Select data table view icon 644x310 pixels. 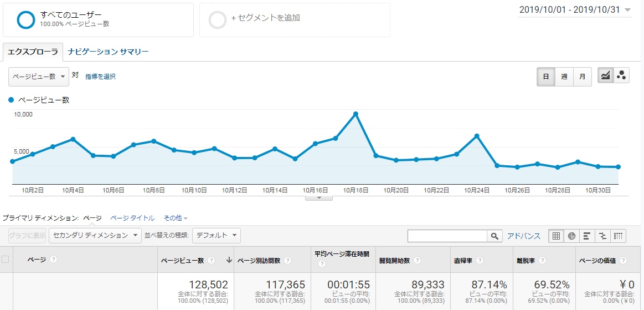pyautogui.click(x=556, y=236)
